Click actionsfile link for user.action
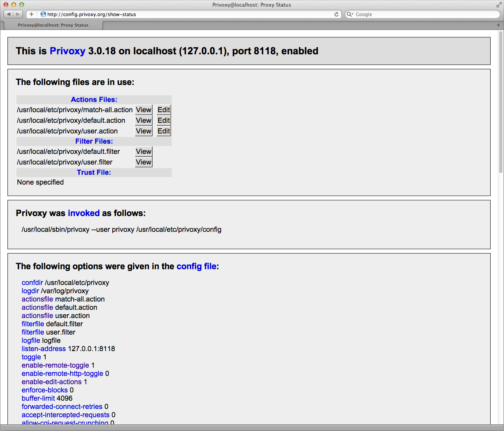 coord(37,316)
